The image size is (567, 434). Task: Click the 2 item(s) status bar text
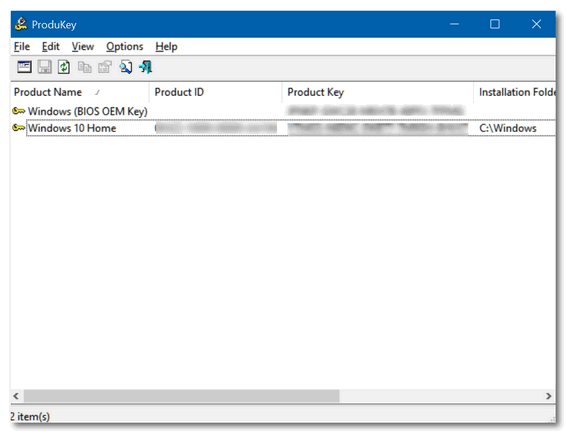coord(30,416)
